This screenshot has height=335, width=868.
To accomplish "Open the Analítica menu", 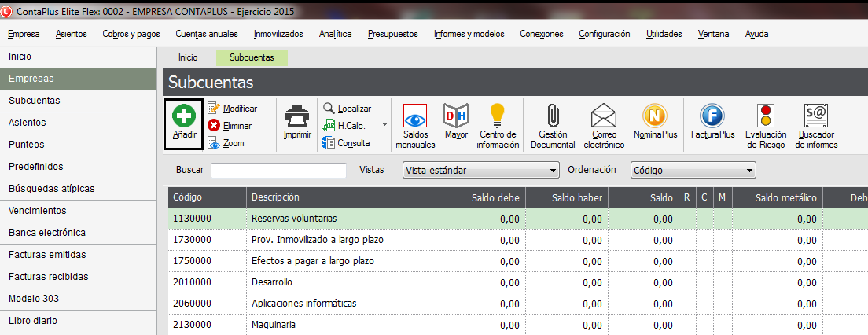I will pos(336,34).
